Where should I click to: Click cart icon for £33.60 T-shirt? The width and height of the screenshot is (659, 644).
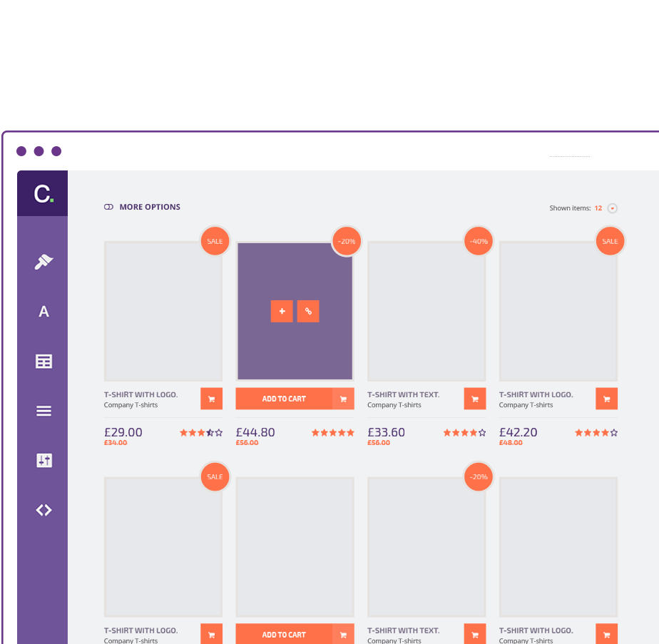(x=474, y=399)
